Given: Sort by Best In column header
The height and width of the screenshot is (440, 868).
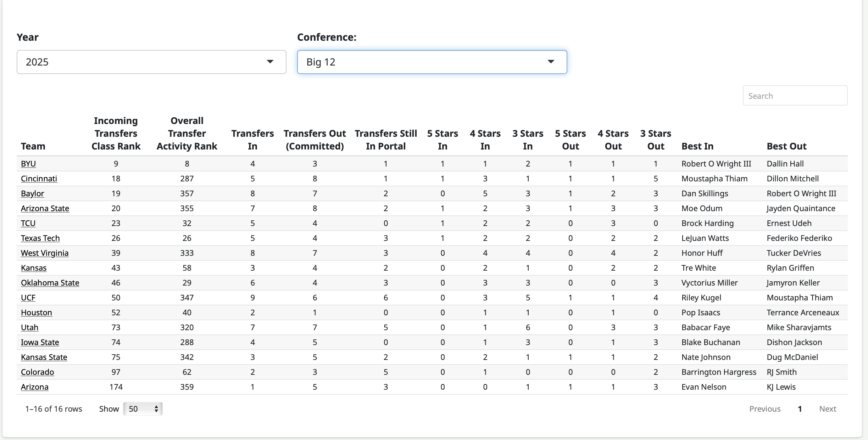Looking at the screenshot, I should click(697, 146).
